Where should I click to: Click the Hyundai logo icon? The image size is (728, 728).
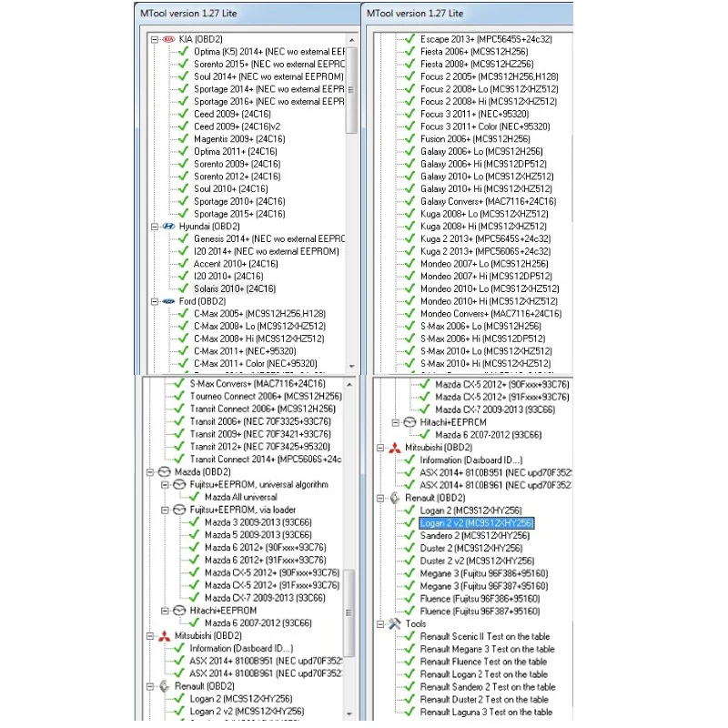[x=168, y=227]
